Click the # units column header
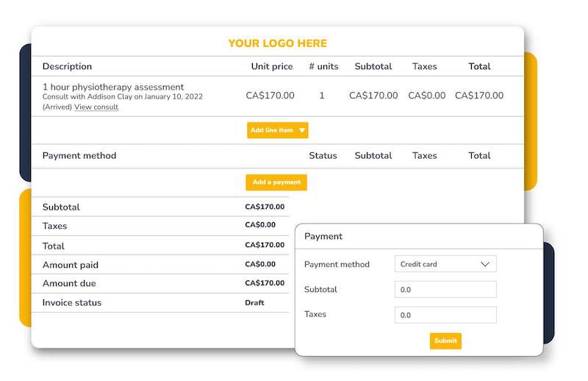Viewport: 588px width, 381px height. point(323,66)
